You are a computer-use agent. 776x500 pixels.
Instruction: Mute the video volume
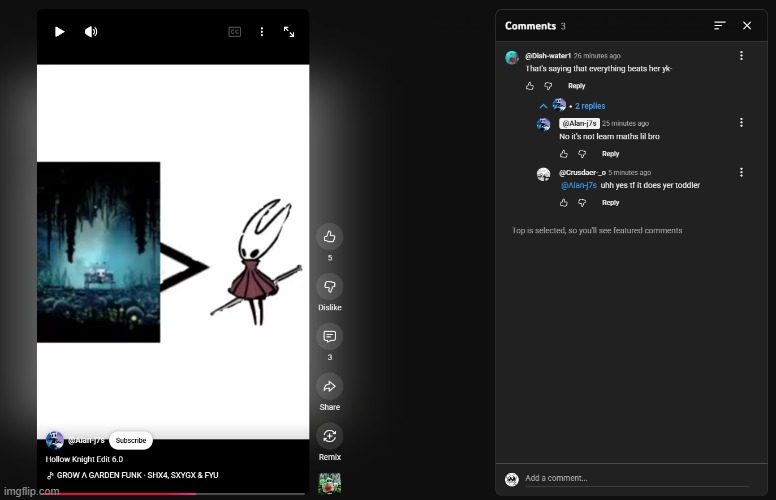91,32
